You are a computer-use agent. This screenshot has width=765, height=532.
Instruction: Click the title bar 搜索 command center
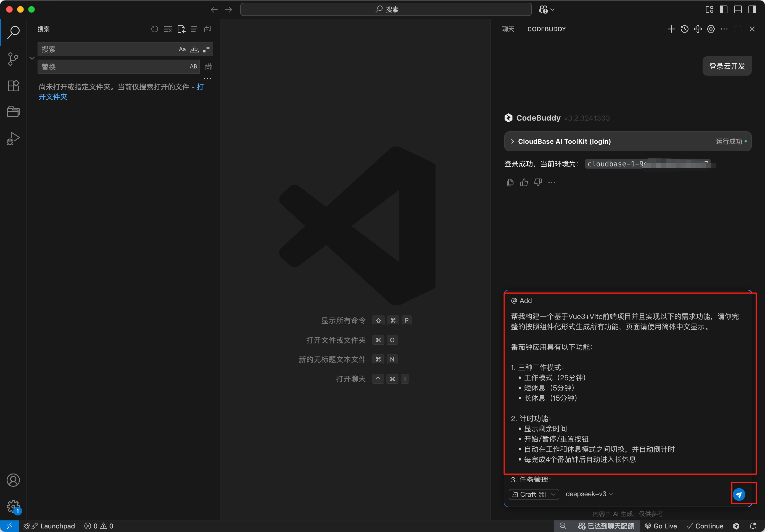386,10
